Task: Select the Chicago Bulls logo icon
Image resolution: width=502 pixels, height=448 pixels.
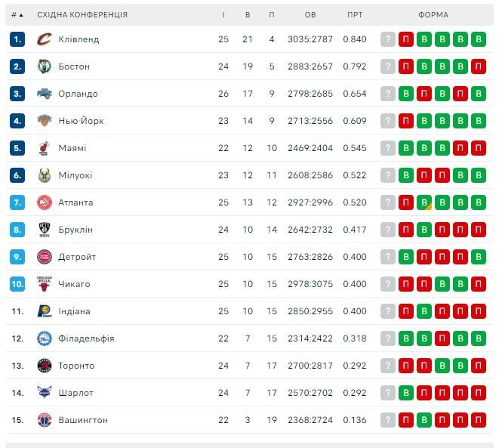Action: (x=45, y=284)
